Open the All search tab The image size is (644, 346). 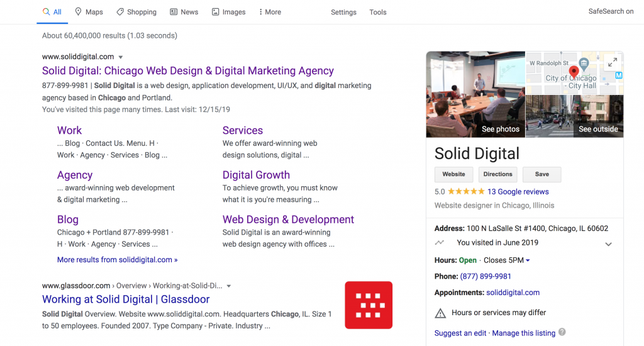(x=52, y=12)
